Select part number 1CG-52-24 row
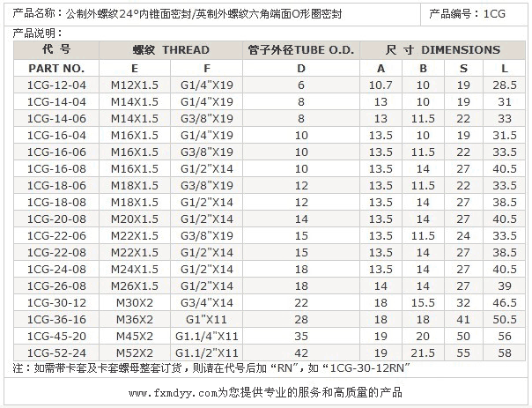This screenshot has width=532, height=408. coord(56,352)
